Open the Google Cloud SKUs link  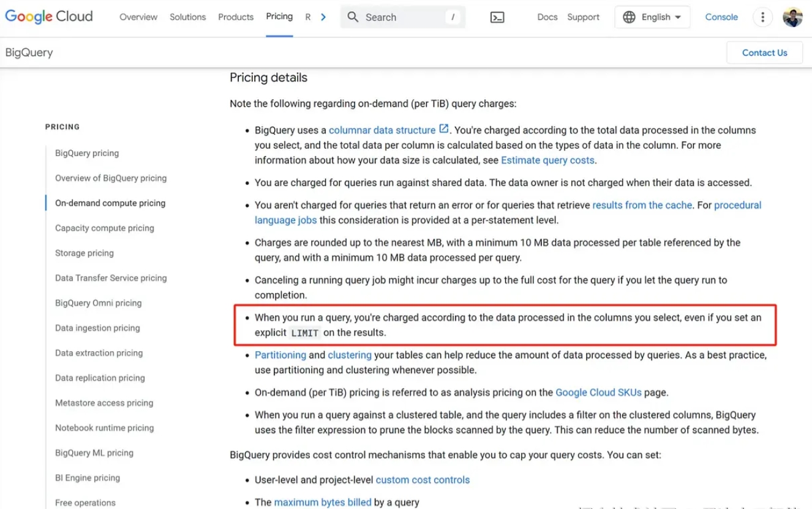(598, 392)
